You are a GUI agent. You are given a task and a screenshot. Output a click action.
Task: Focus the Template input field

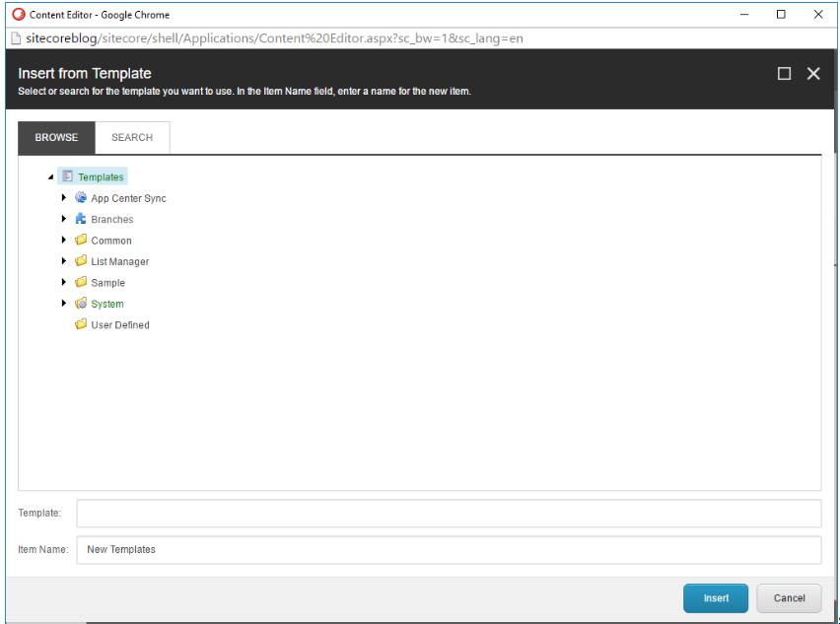tap(449, 514)
